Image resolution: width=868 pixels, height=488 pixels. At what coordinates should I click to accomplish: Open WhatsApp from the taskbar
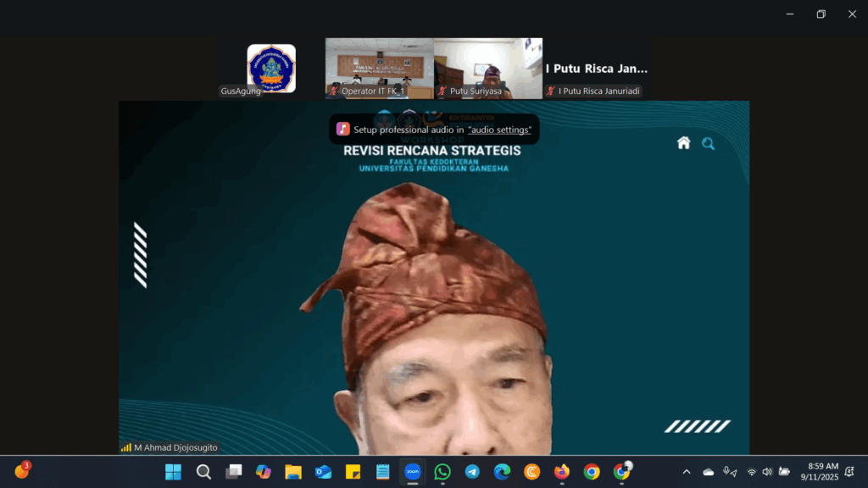pos(442,472)
